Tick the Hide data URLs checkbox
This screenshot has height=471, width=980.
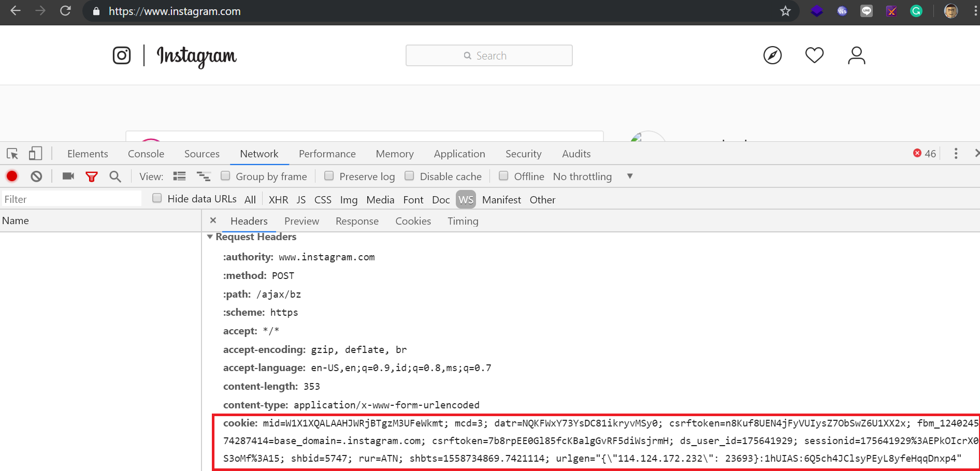click(x=157, y=198)
